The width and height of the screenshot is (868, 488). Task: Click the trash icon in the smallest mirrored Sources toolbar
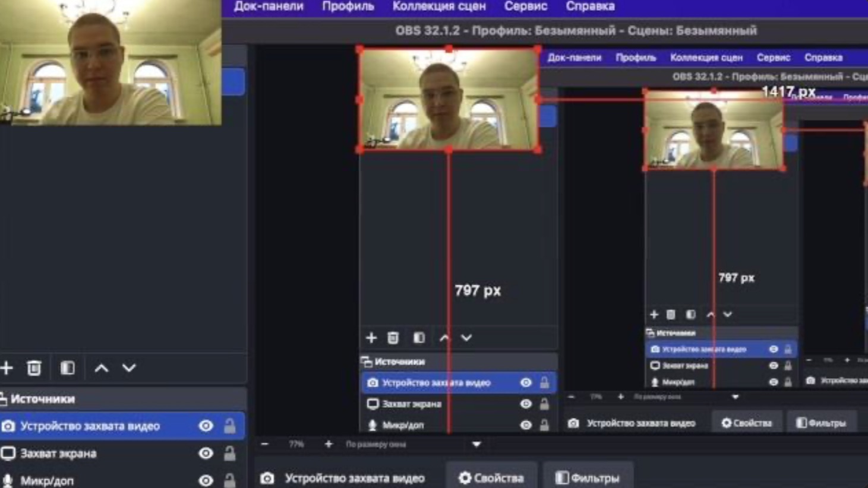pyautogui.click(x=671, y=315)
